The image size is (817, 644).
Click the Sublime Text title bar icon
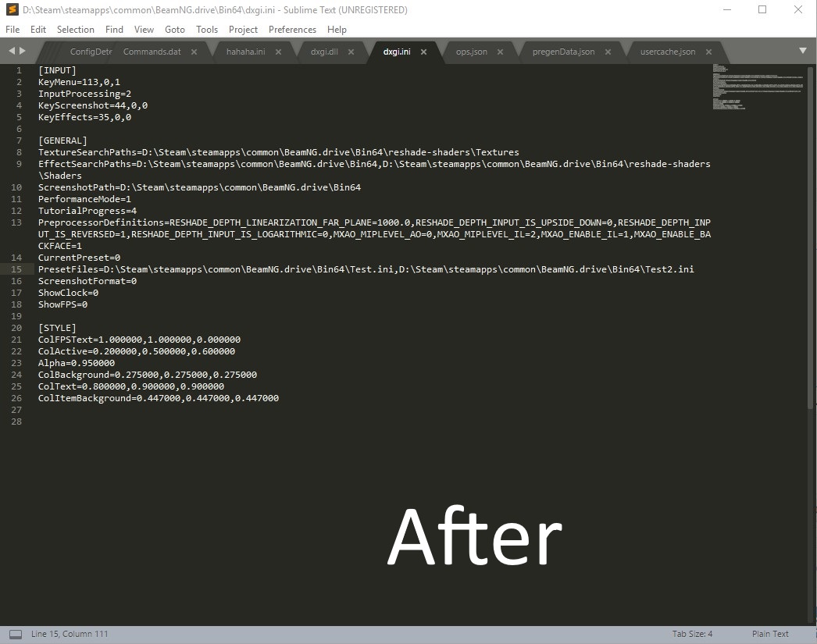12,10
